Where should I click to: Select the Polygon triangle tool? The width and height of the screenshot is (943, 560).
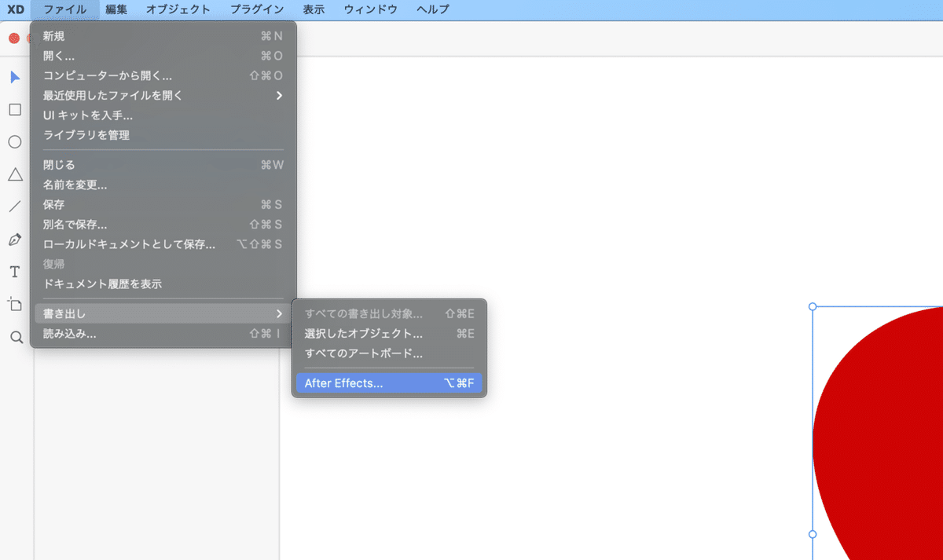(15, 174)
